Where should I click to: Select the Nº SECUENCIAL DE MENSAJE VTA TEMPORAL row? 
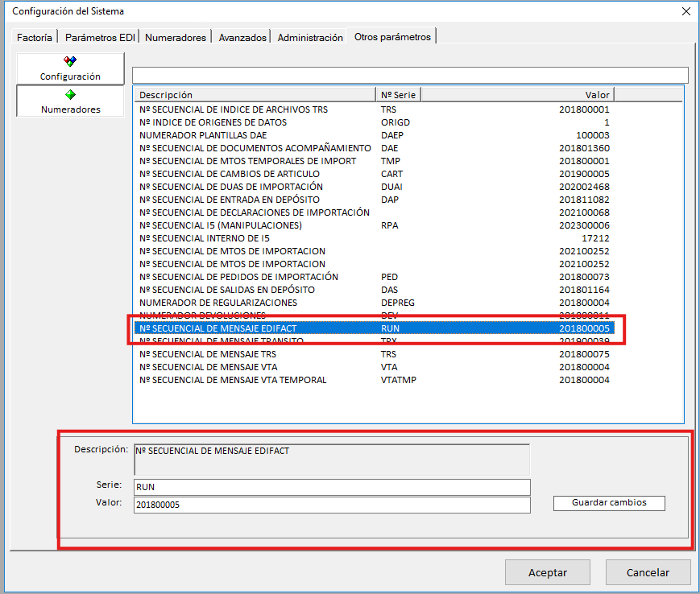[x=233, y=380]
